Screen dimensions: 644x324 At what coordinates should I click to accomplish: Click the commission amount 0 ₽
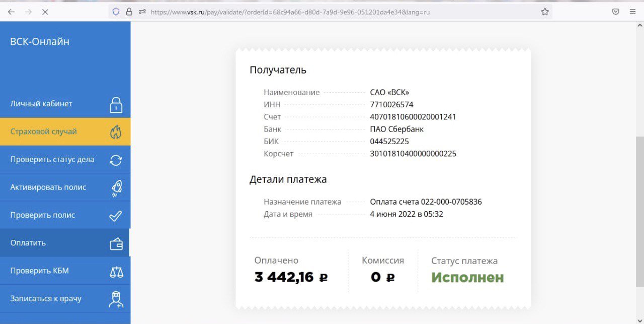tap(382, 277)
